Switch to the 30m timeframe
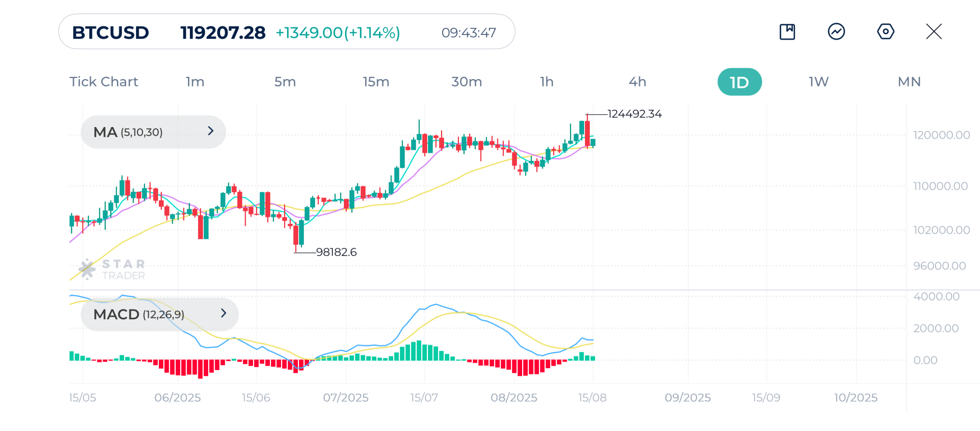The height and width of the screenshot is (431, 980). (466, 82)
